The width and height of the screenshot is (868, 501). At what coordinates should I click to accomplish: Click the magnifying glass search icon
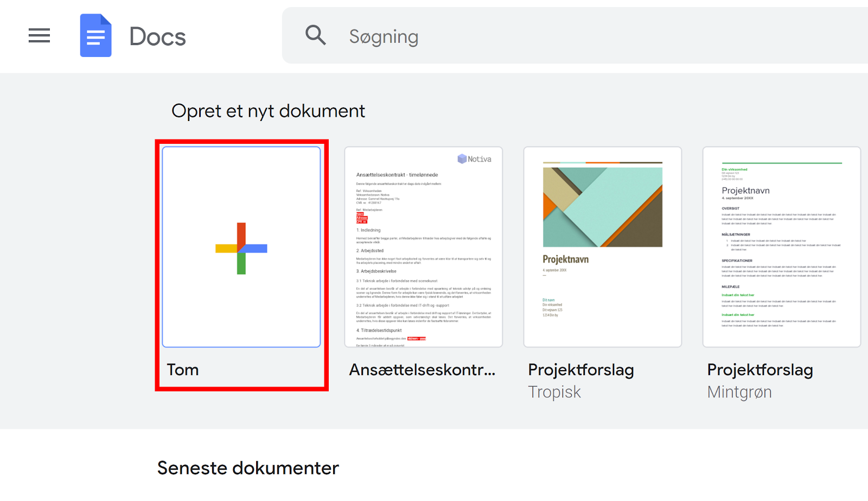[x=315, y=35]
